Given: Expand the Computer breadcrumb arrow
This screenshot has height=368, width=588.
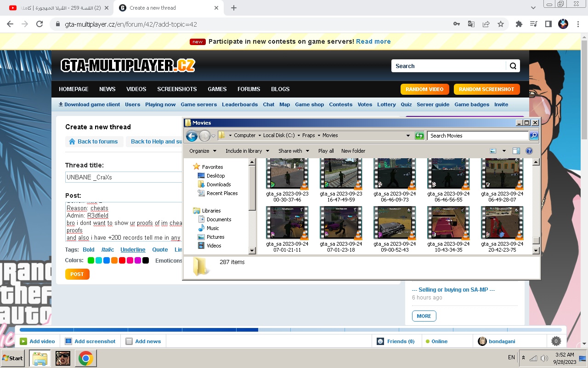Looking at the screenshot, I should point(260,135).
